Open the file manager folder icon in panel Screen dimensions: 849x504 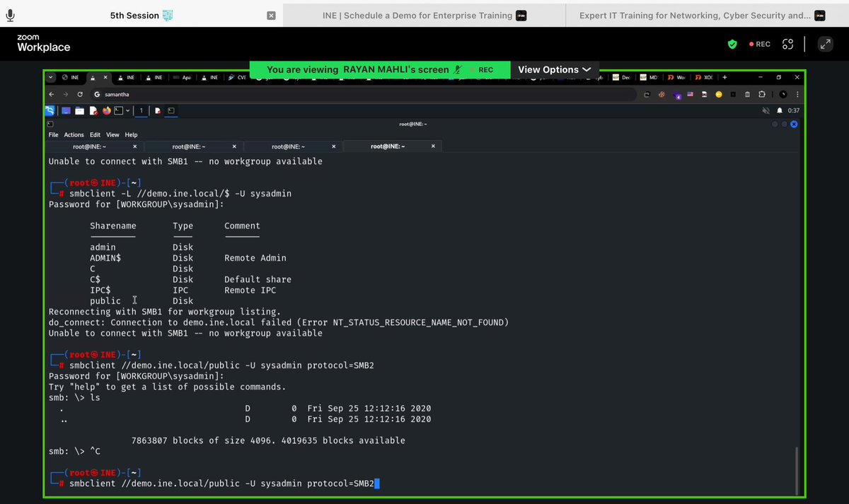pos(80,111)
